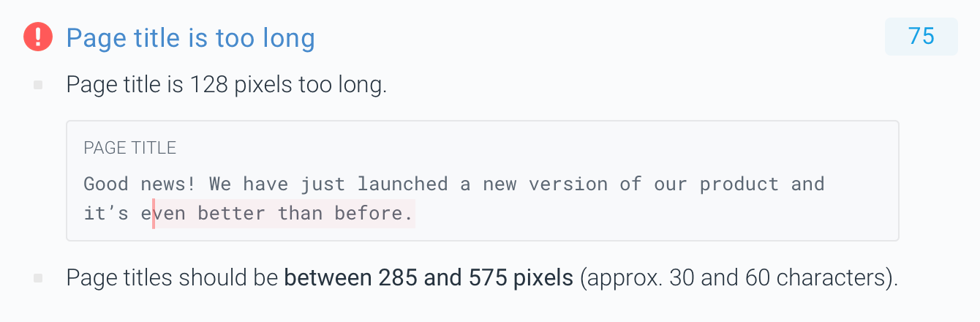Click the highlighted overflow text "better than before."
This screenshot has height=322, width=980.
(306, 214)
